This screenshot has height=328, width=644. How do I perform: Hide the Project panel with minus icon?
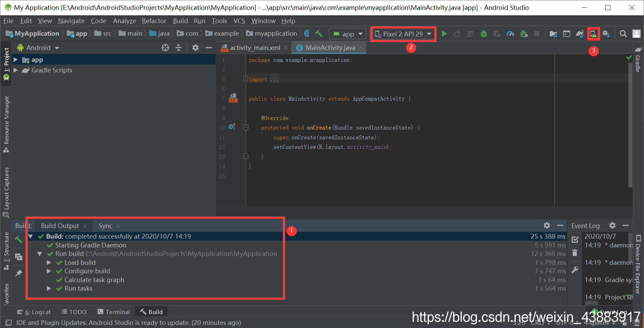209,48
